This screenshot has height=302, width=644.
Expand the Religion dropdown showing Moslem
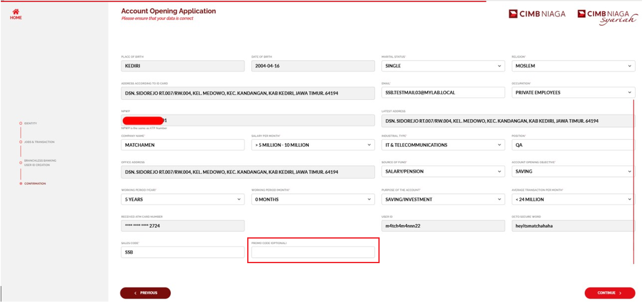[x=573, y=66]
